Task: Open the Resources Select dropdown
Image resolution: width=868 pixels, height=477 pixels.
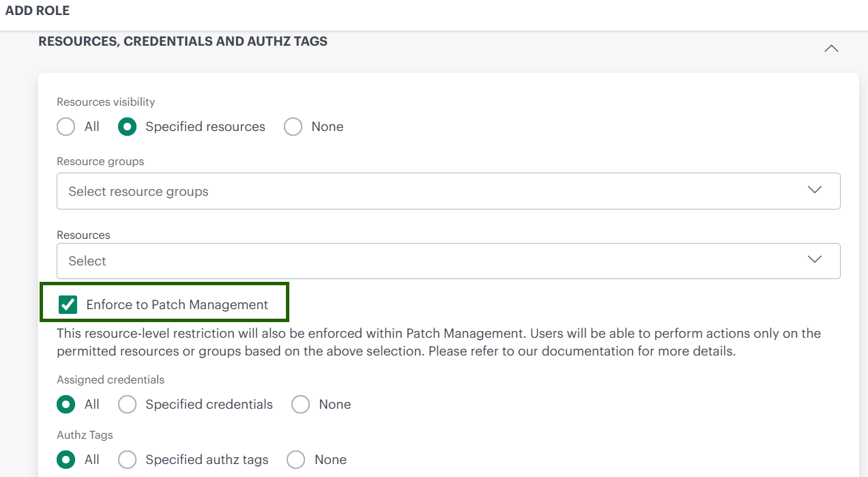Action: tap(448, 261)
